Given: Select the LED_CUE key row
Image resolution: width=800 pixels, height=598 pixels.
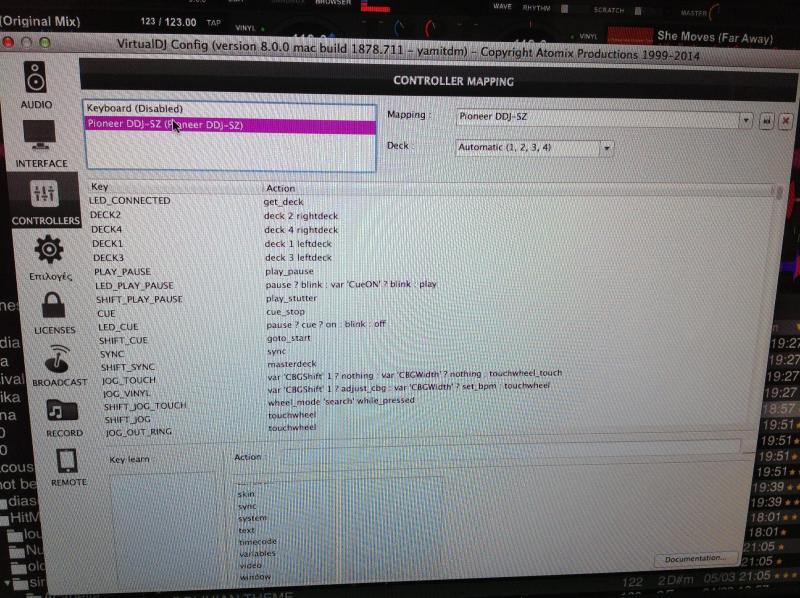Looking at the screenshot, I should click(118, 327).
